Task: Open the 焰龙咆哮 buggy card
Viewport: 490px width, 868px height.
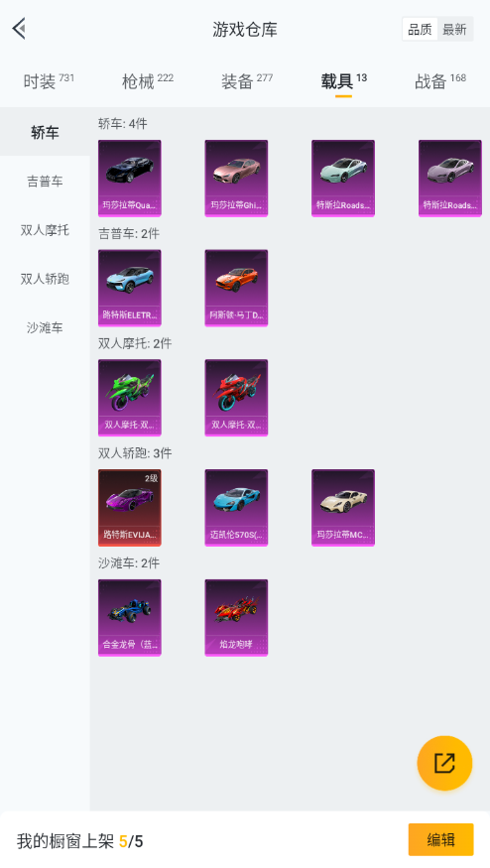Action: pos(236,618)
